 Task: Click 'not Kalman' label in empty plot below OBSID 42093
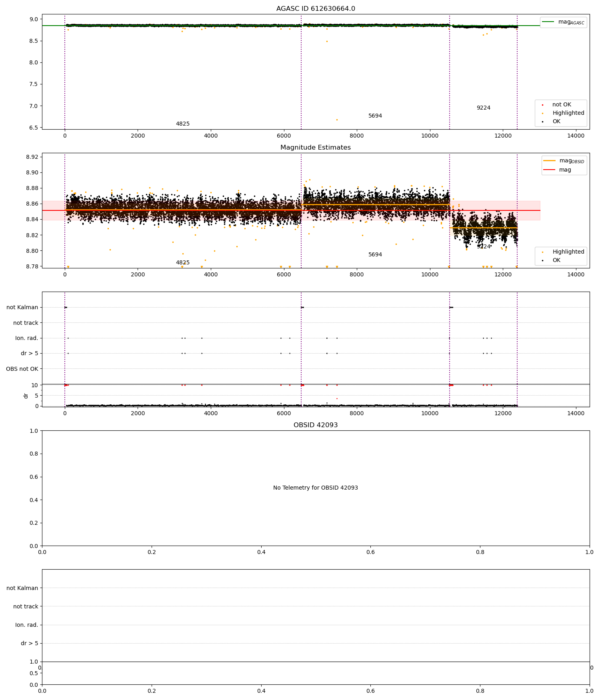tap(22, 588)
